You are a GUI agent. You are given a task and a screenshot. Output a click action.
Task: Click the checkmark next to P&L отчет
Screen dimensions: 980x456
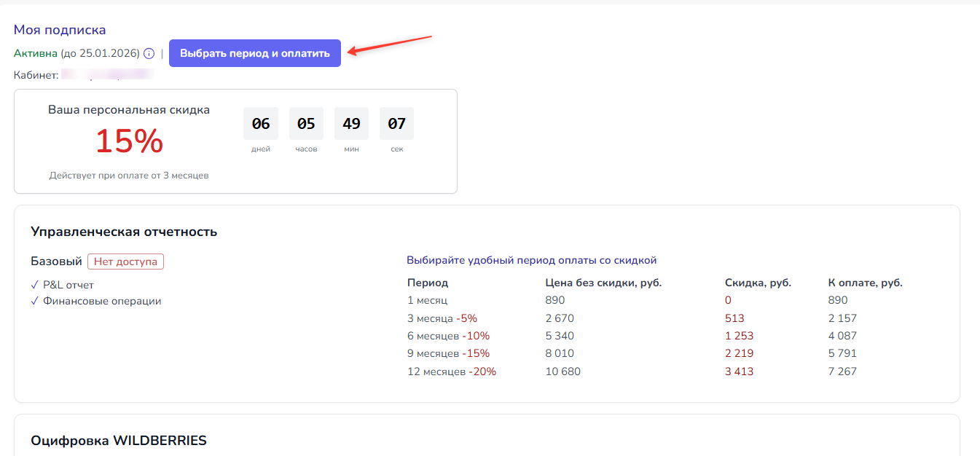point(35,285)
